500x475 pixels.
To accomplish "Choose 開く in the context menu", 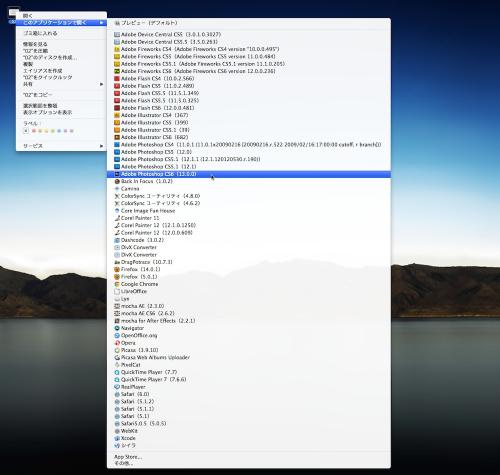I will point(61,16).
